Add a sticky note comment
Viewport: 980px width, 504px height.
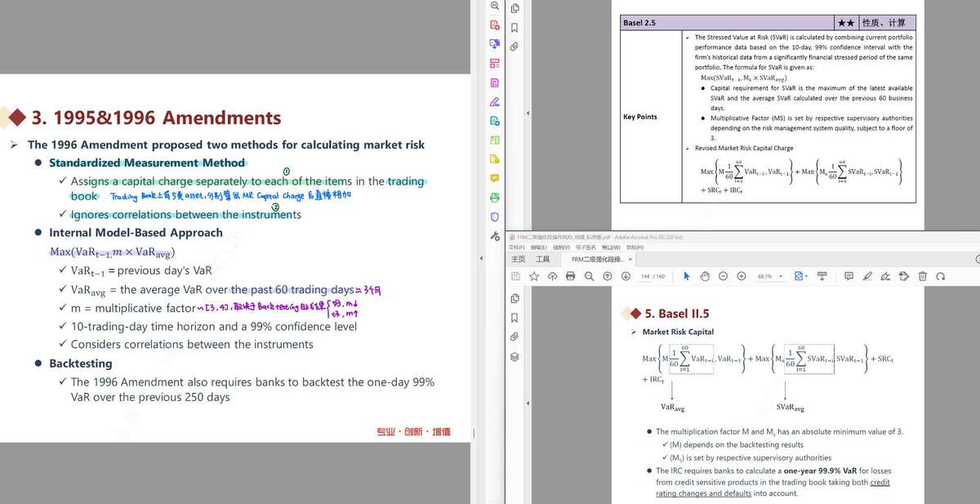click(849, 276)
